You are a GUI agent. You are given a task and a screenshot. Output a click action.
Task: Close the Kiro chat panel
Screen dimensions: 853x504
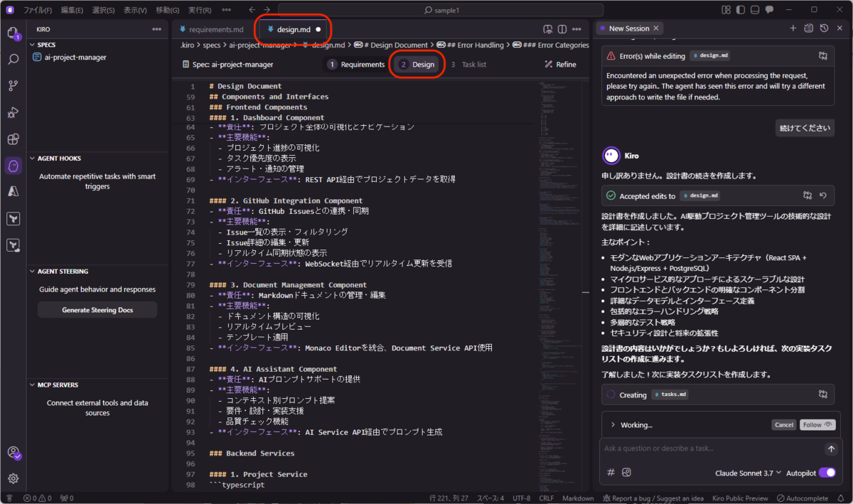839,28
